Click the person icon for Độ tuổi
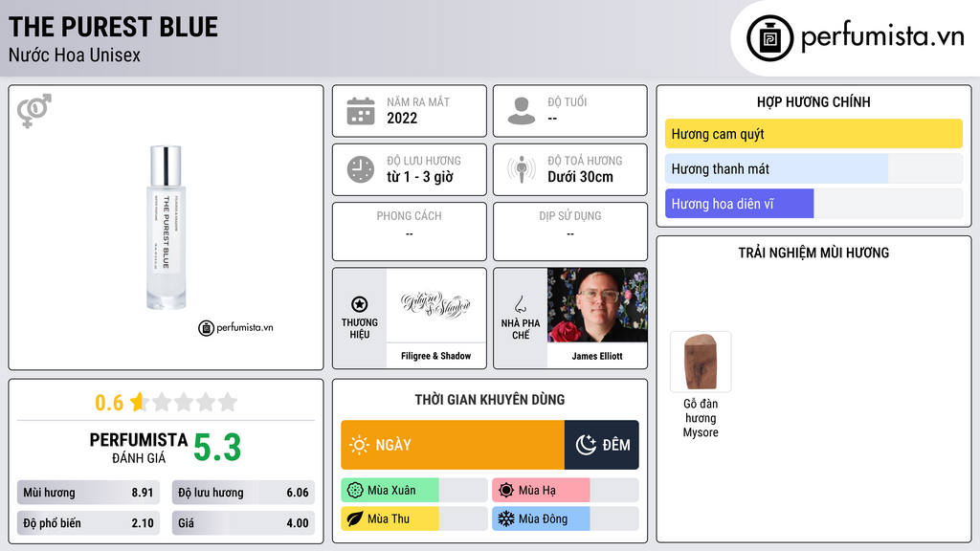Screen dimensions: 980x551 click(x=522, y=111)
